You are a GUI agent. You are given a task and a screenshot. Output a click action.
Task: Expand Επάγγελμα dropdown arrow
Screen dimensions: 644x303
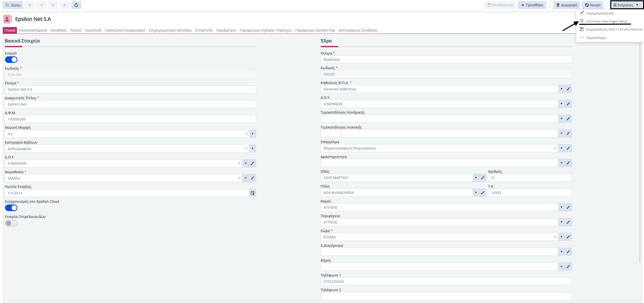561,148
